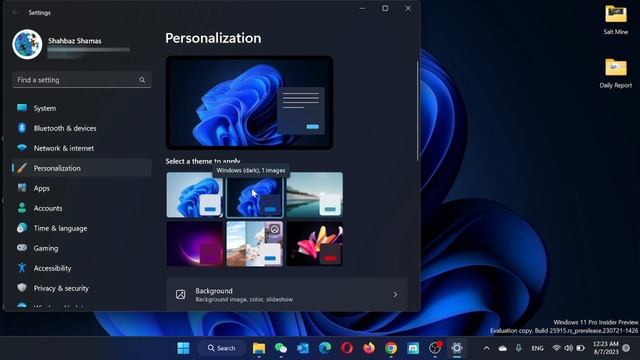Click the Gaming controller icon
This screenshot has width=640, height=360.
click(22, 248)
